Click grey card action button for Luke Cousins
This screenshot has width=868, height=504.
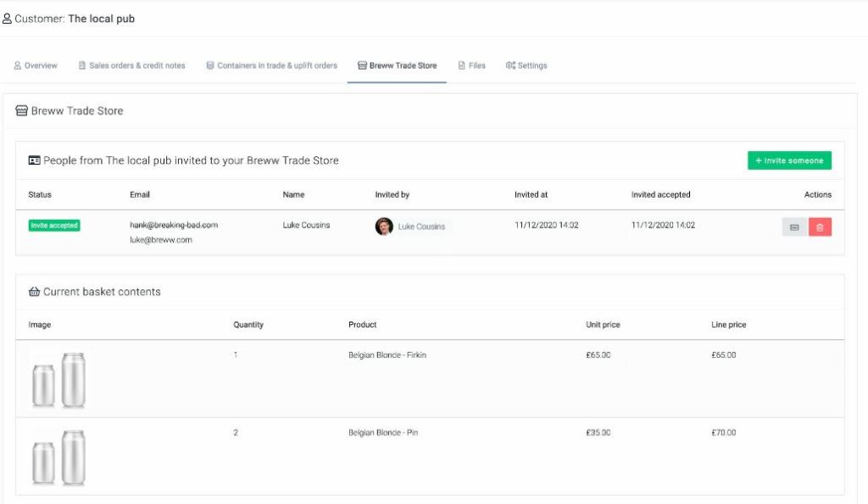coord(795,227)
